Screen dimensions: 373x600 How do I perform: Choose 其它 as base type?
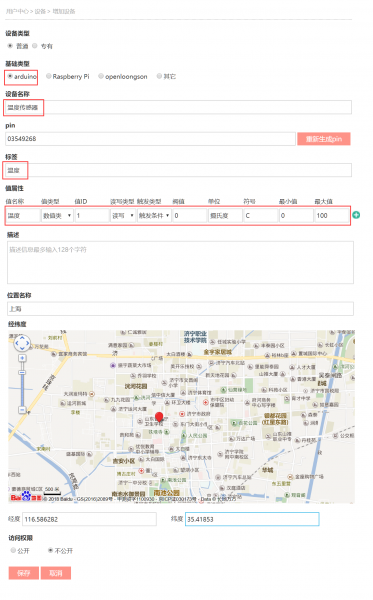[x=159, y=76]
